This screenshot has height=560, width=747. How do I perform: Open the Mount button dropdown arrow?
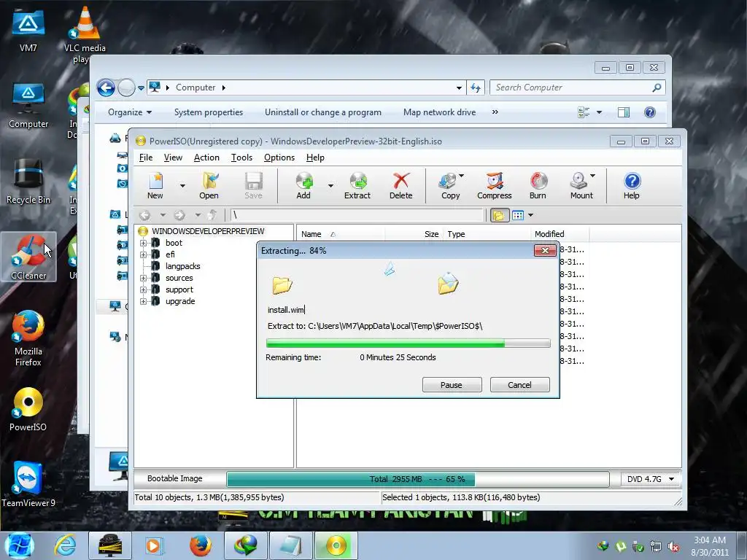(x=592, y=176)
